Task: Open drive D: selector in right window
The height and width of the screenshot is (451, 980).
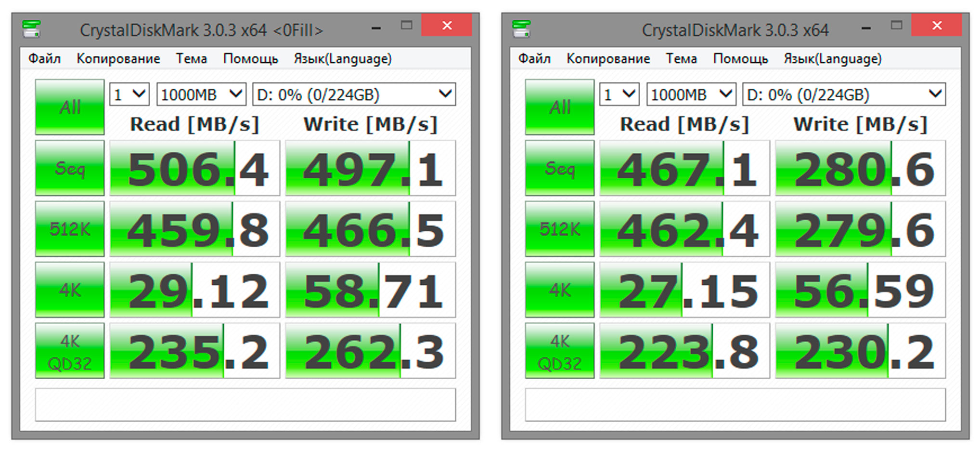Action: coord(844,94)
